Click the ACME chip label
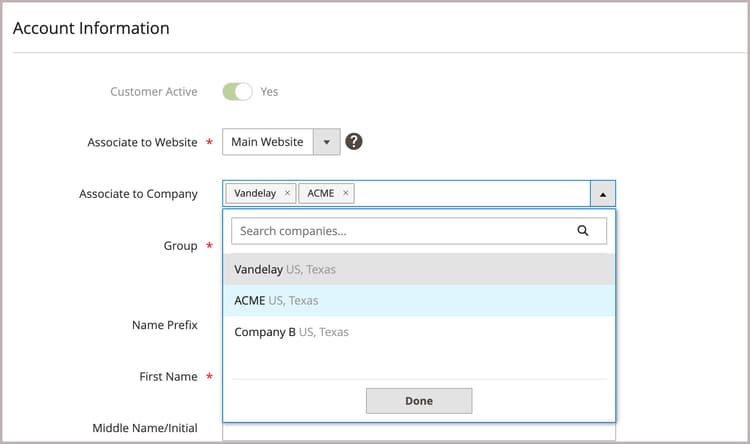Viewport: 750px width, 444px height. click(x=321, y=193)
